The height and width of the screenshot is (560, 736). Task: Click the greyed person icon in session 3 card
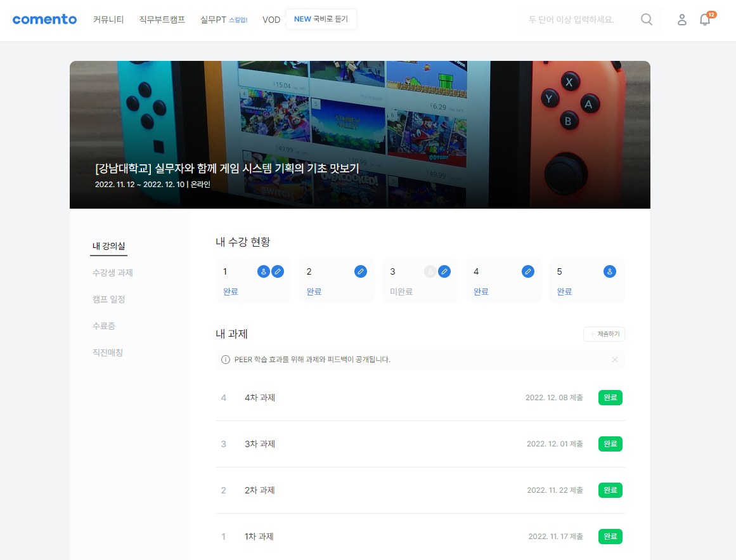point(430,271)
